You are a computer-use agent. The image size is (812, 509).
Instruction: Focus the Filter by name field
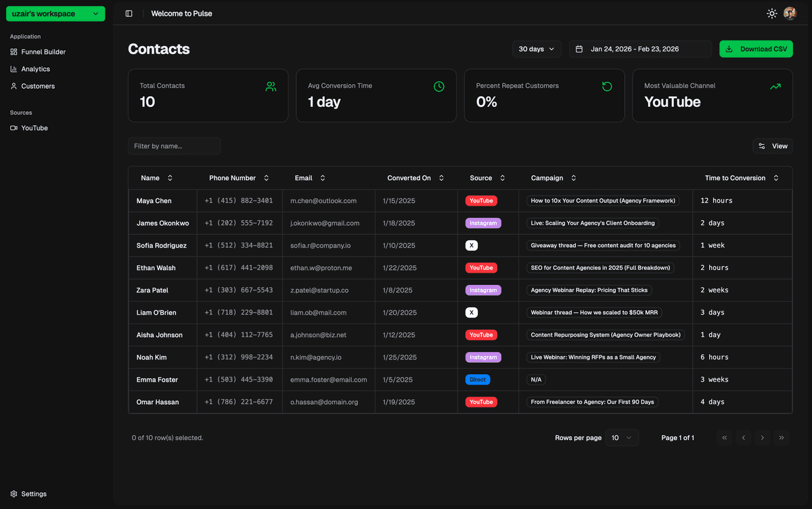[174, 146]
